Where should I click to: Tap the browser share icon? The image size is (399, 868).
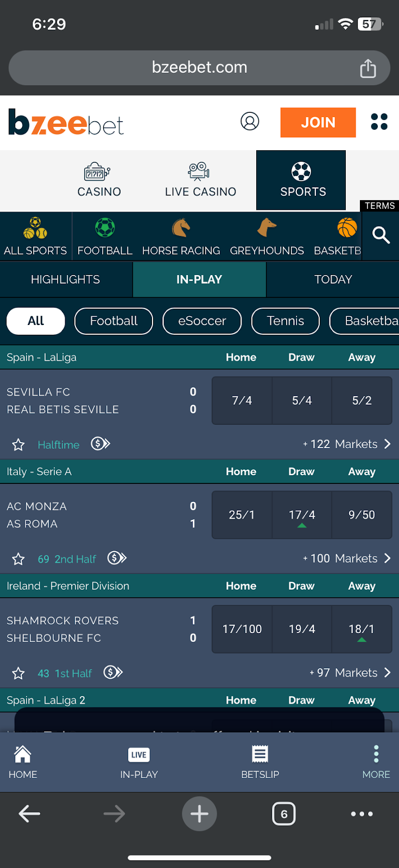(368, 68)
